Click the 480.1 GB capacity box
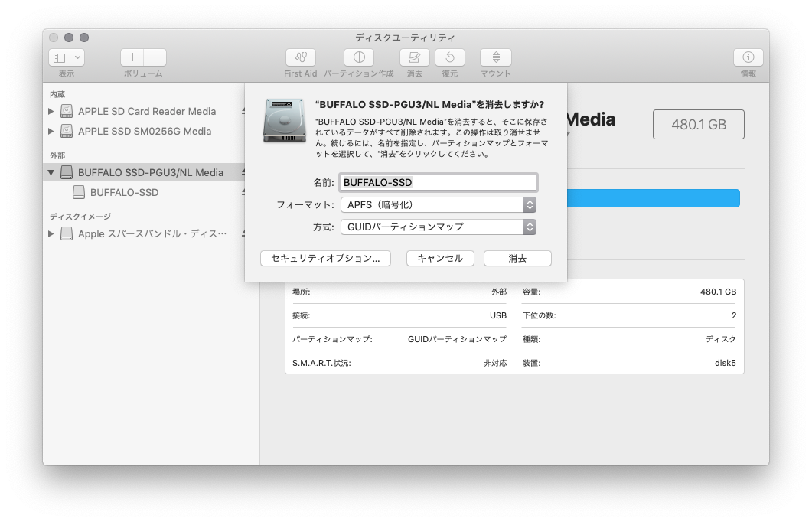Screen dimensions: 812x522 click(699, 124)
